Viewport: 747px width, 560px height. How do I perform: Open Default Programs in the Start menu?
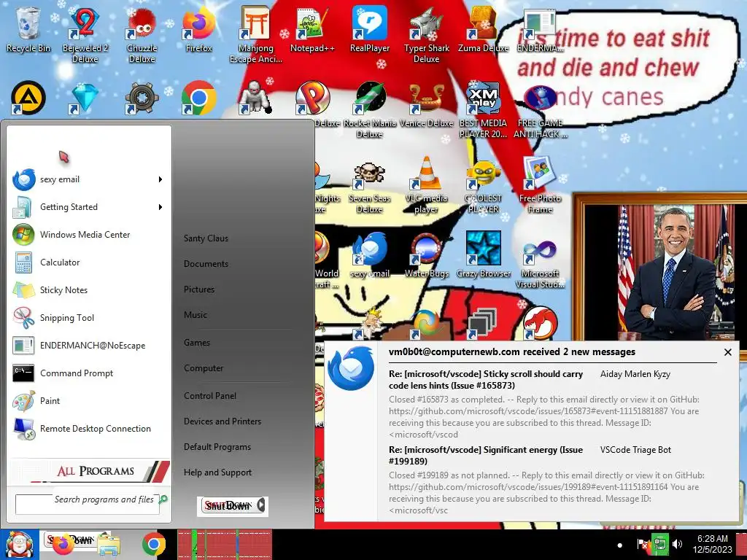(217, 447)
